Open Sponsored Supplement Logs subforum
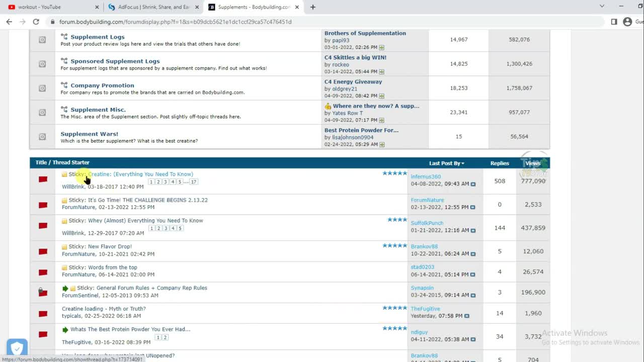This screenshot has height=362, width=644. [x=115, y=61]
